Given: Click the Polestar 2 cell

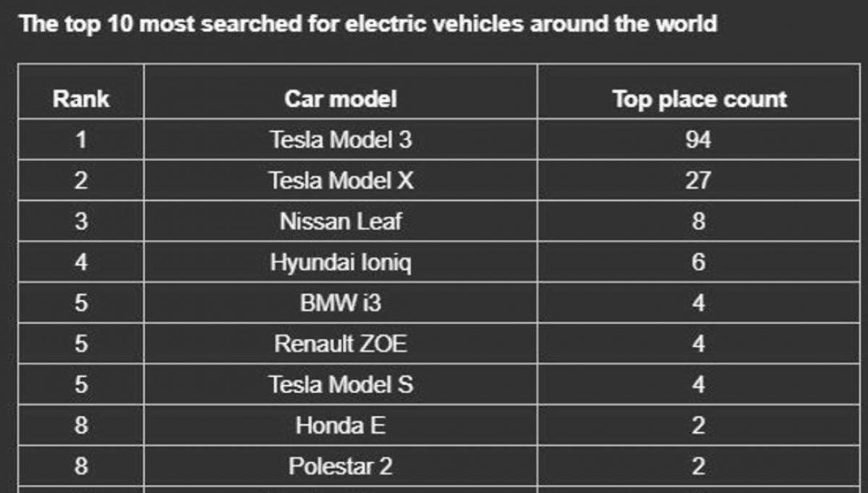Looking at the screenshot, I should click(x=340, y=466).
